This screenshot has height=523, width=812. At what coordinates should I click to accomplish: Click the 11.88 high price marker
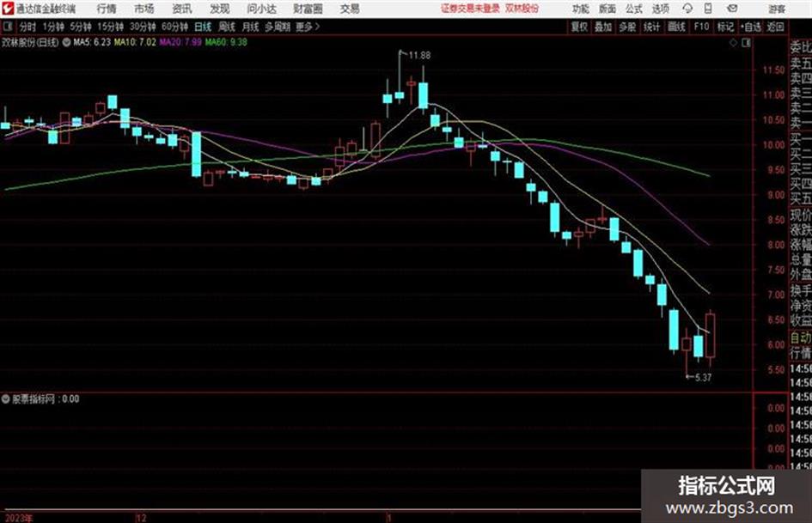419,55
